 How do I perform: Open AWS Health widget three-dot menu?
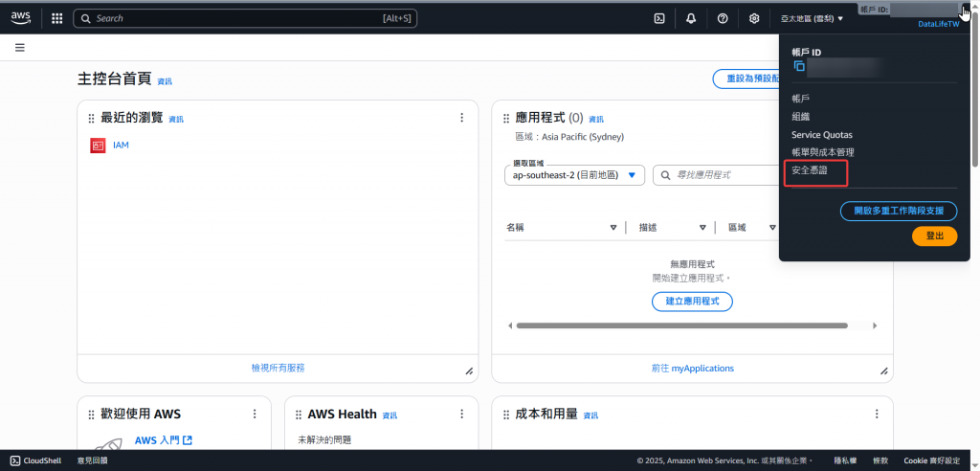[x=462, y=415]
